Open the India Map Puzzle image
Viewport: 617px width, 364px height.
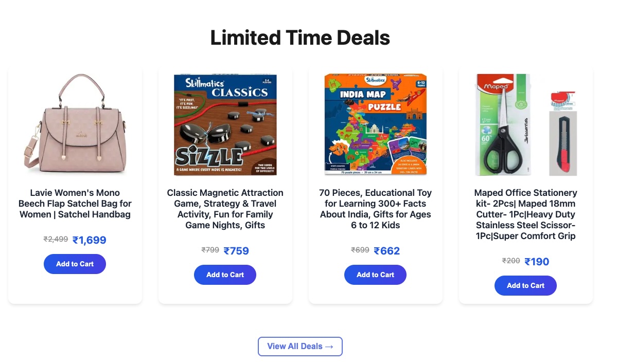click(376, 125)
